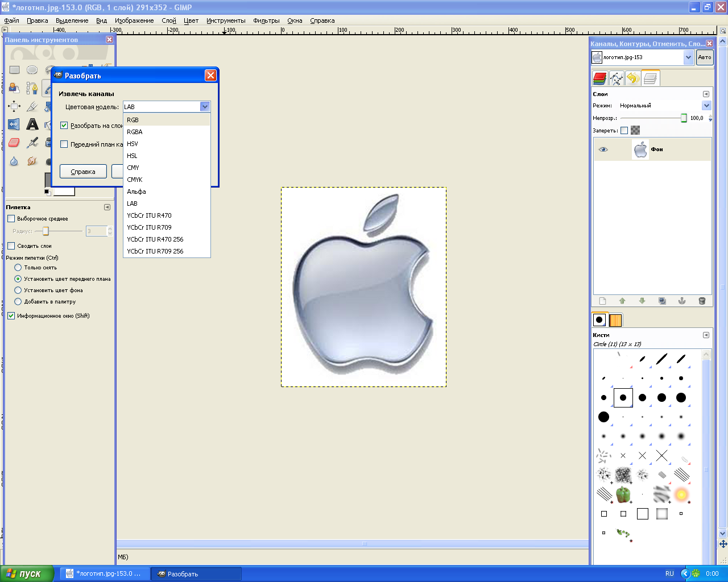Choose RGBA from color model list
The height and width of the screenshot is (582, 728).
coord(167,132)
